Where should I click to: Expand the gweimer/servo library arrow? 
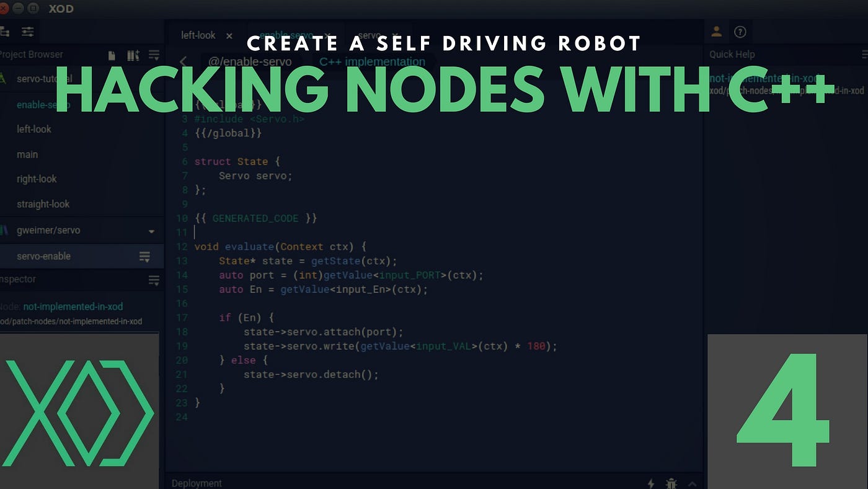152,231
